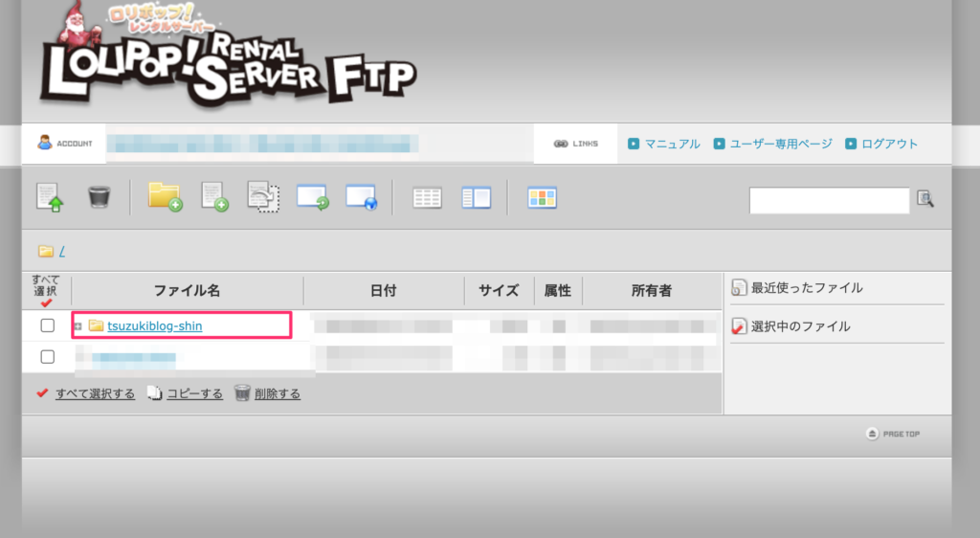Click the trash icon beside 削除する

pos(242,393)
